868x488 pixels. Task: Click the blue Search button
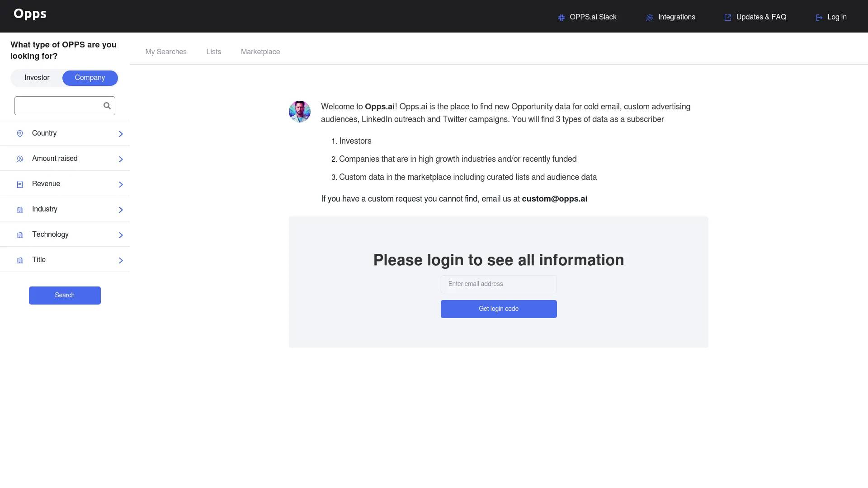[65, 296]
